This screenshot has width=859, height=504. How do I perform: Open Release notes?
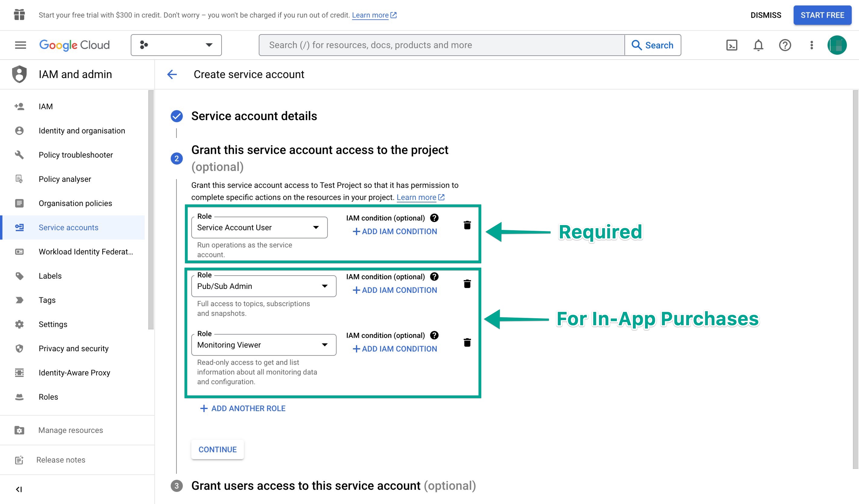tap(77, 460)
